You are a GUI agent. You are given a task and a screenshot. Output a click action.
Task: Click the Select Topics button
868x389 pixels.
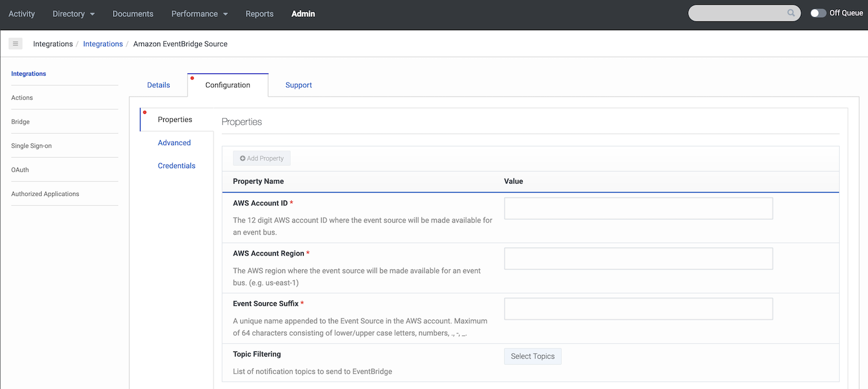click(x=532, y=356)
